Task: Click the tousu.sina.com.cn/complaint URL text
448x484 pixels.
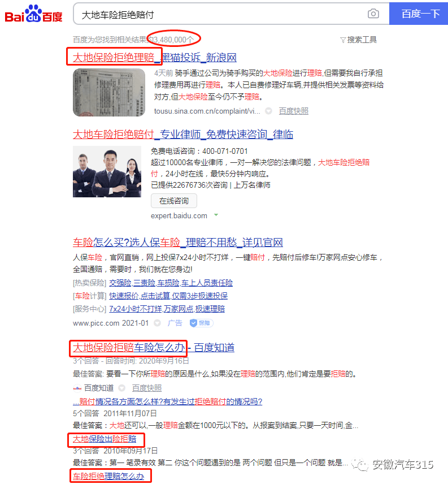Action: coord(207,111)
